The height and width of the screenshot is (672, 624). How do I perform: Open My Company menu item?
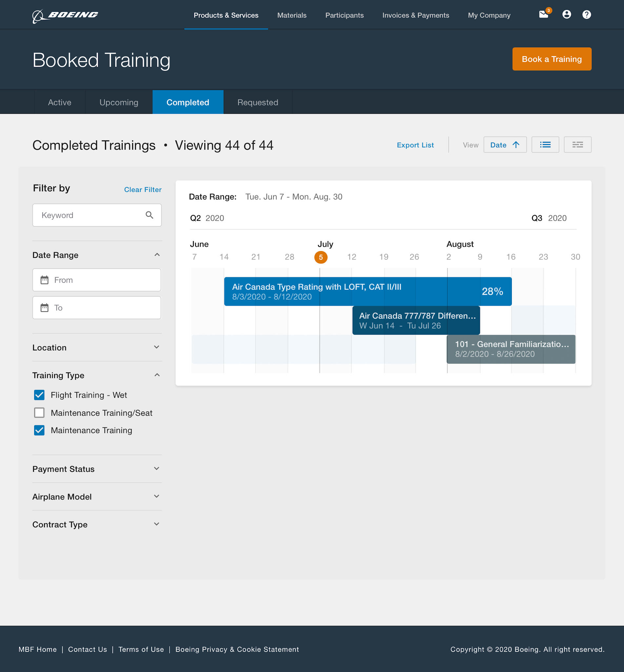point(489,15)
